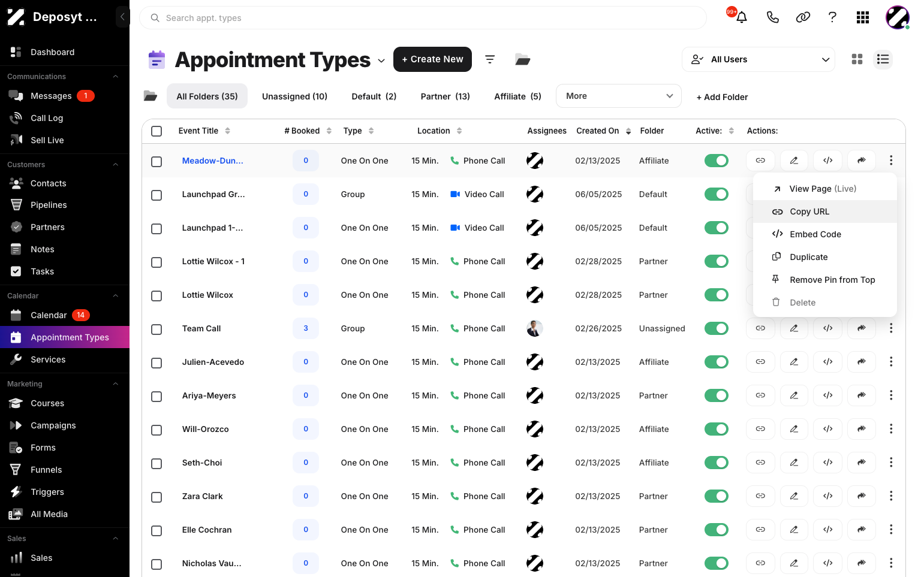The image size is (924, 577).
Task: Click the Search appt. types field
Action: 423,18
